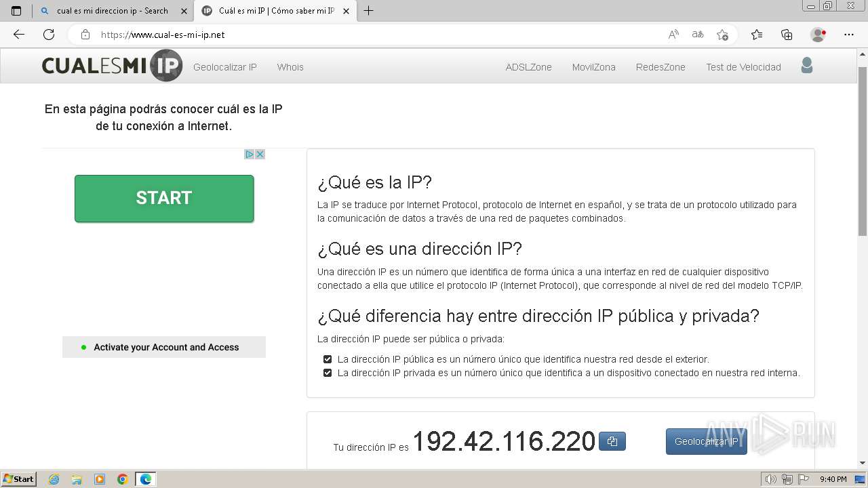
Task: Open the tab actions menu icon
Action: point(16,11)
